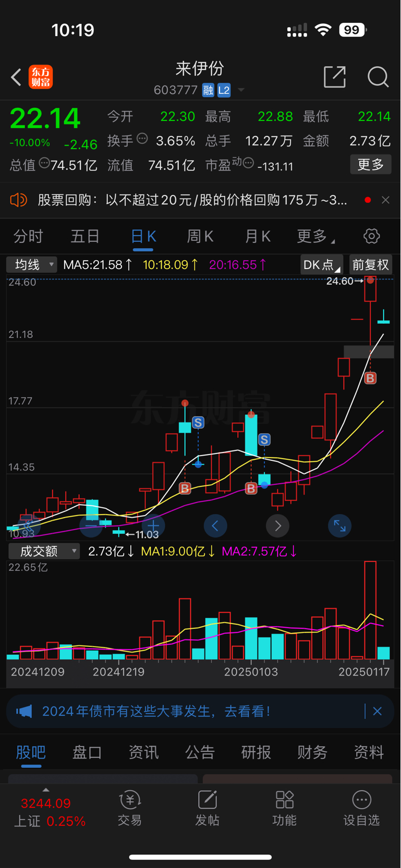The image size is (401, 868).
Task: Open the 2024年债市 banner link
Action: coord(156,712)
